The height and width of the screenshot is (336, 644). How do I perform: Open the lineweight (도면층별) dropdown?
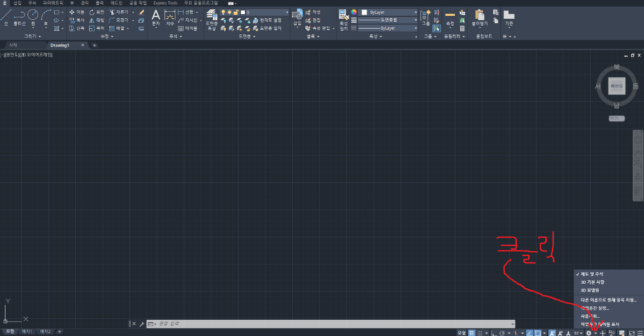pos(388,20)
